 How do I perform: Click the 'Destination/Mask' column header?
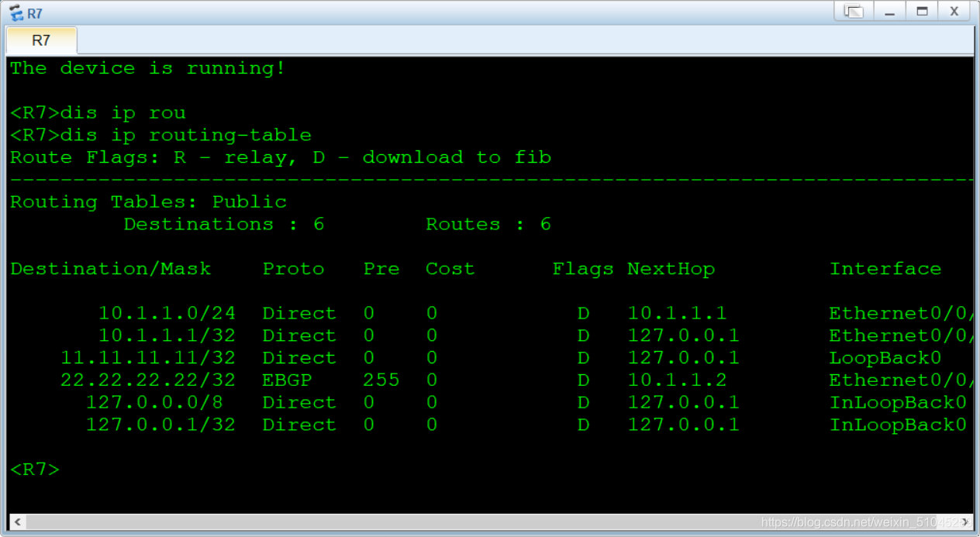tap(110, 269)
